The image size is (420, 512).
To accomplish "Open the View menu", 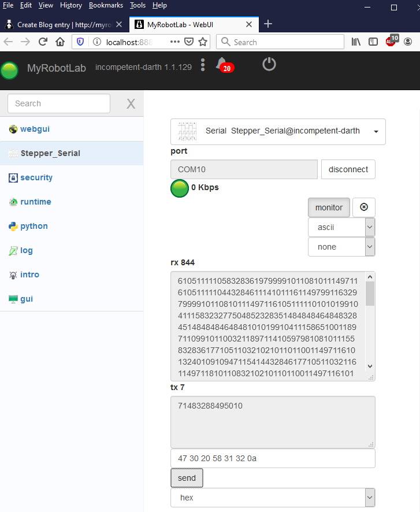I will (x=46, y=5).
